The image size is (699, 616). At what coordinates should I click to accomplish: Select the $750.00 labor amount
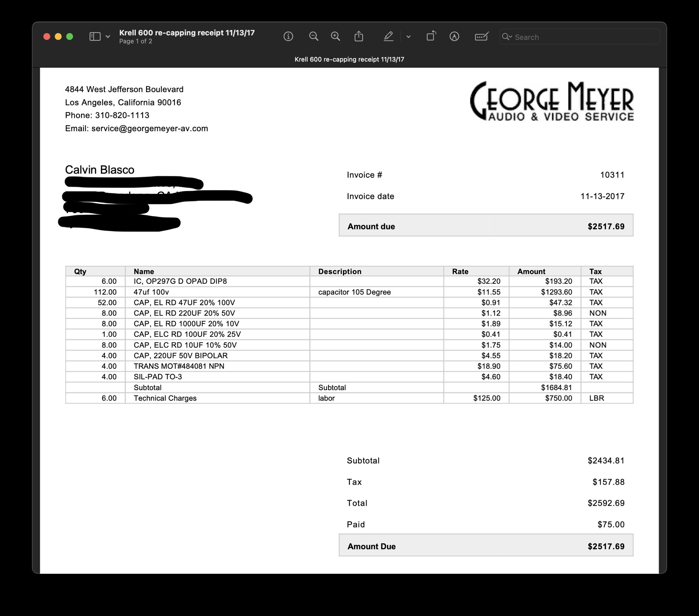558,398
